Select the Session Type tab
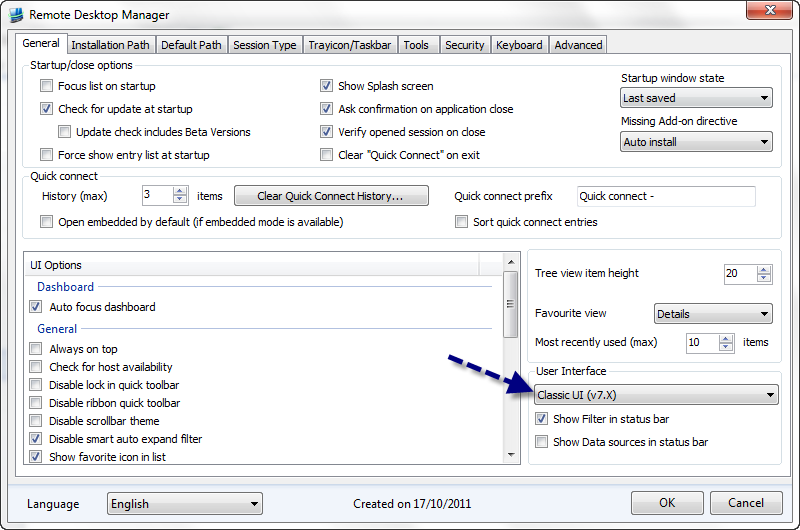 pyautogui.click(x=265, y=45)
